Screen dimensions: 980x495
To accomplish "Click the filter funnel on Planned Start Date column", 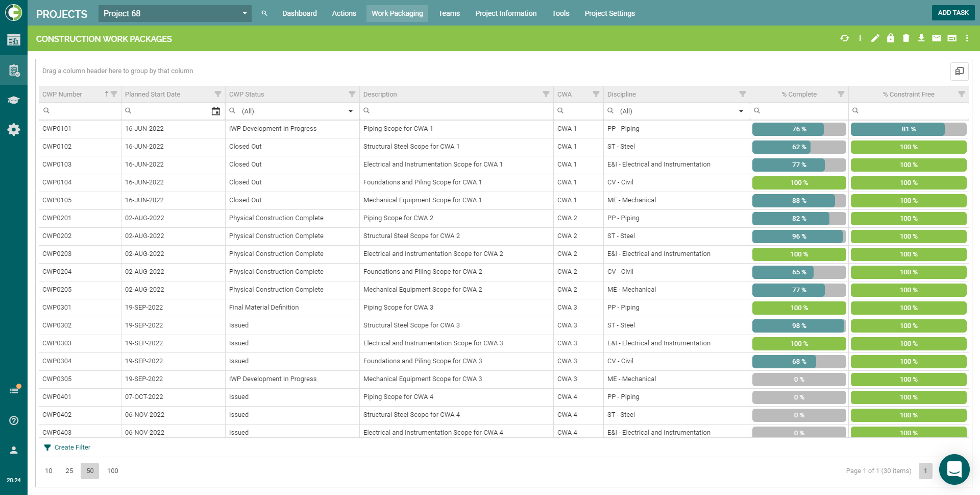I will pyautogui.click(x=218, y=94).
